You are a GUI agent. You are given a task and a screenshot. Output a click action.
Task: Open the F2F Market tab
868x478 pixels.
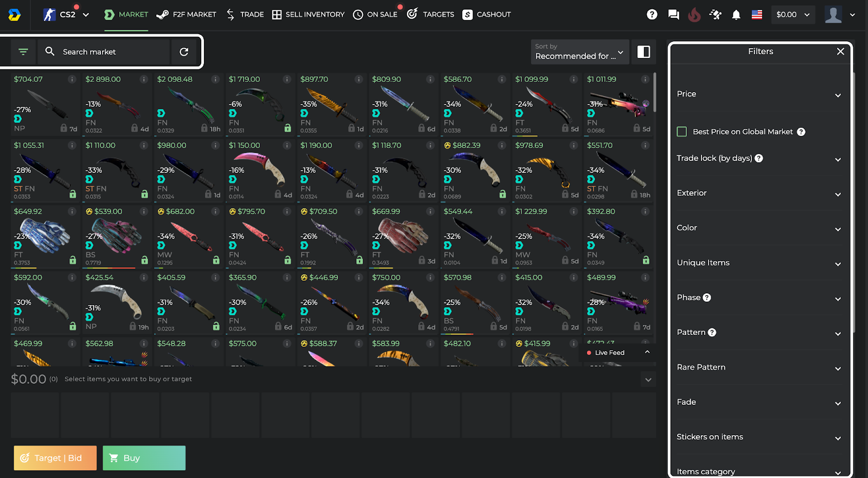[186, 15]
